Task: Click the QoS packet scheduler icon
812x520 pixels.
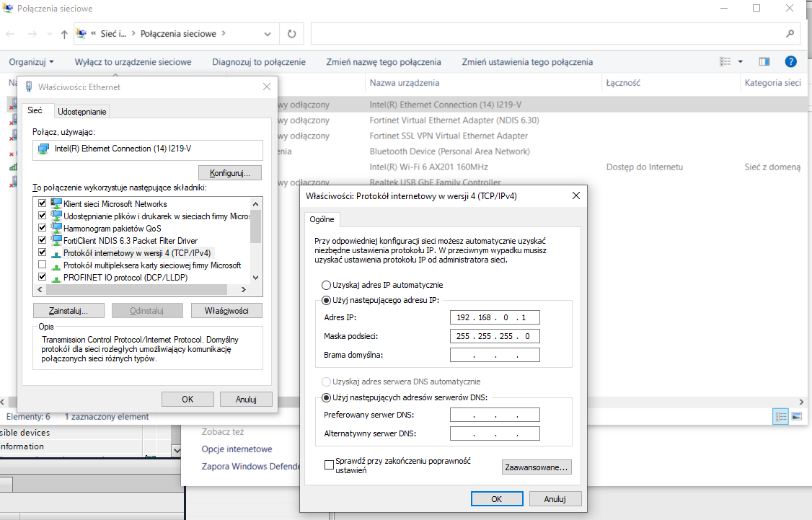Action: (56, 228)
